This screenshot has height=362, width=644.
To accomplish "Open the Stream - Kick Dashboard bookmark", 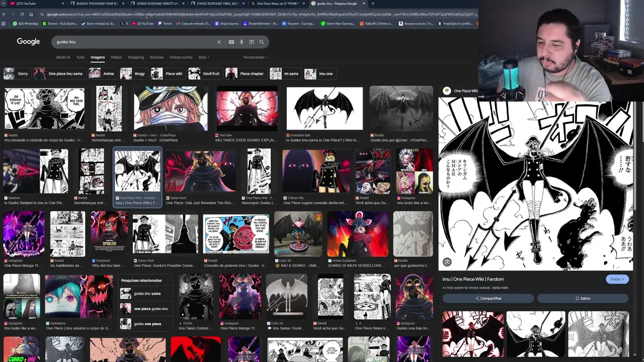I will pos(60,24).
